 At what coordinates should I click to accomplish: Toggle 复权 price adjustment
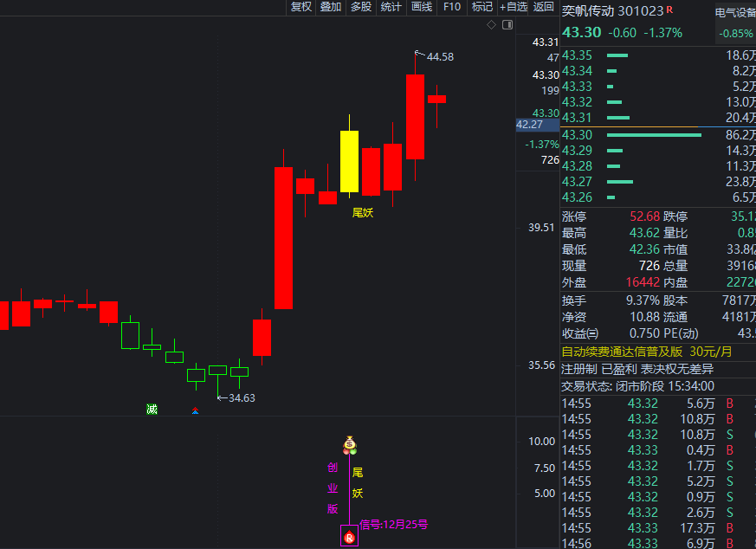click(300, 7)
